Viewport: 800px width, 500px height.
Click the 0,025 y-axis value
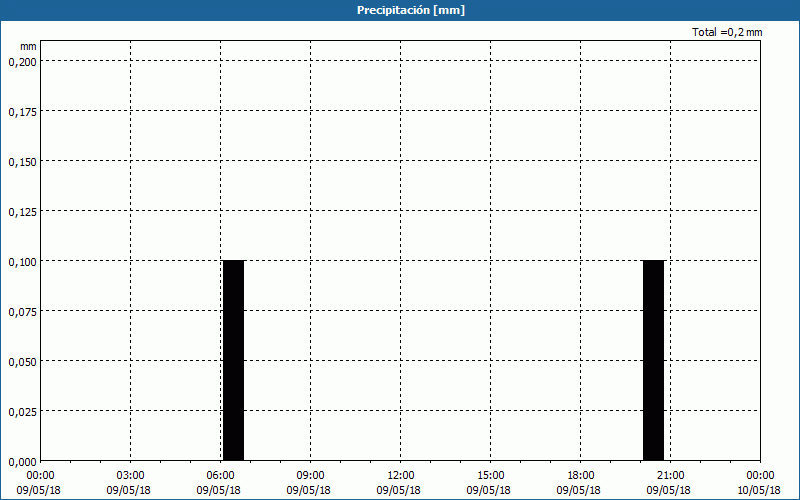coord(22,412)
